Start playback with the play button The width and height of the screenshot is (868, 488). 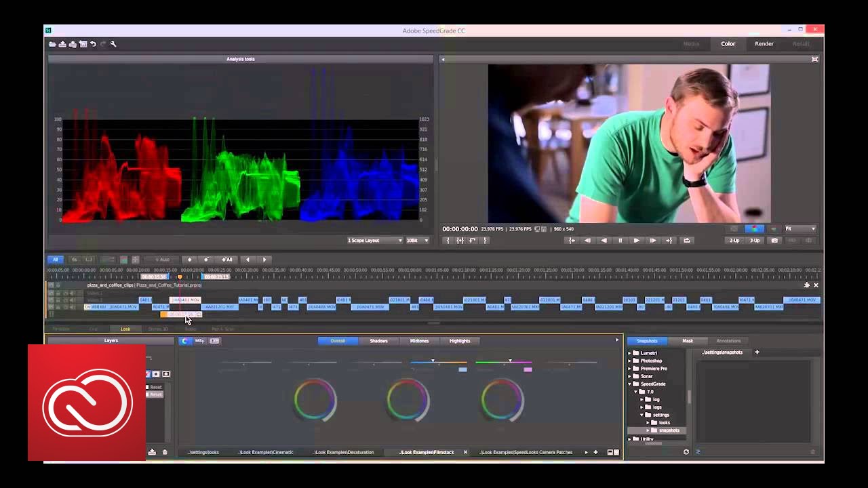pyautogui.click(x=636, y=241)
